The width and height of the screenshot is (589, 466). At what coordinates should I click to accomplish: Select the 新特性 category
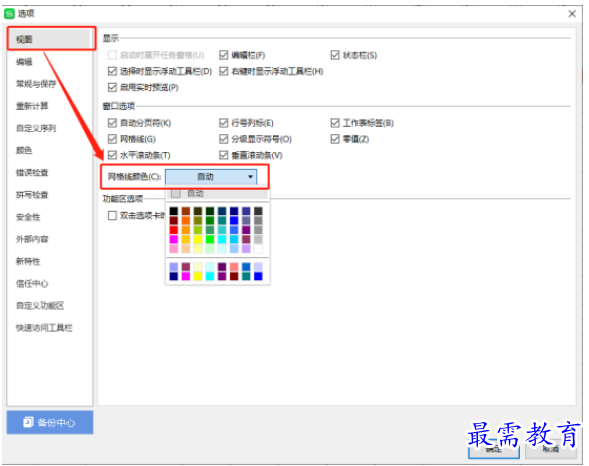pyautogui.click(x=50, y=261)
